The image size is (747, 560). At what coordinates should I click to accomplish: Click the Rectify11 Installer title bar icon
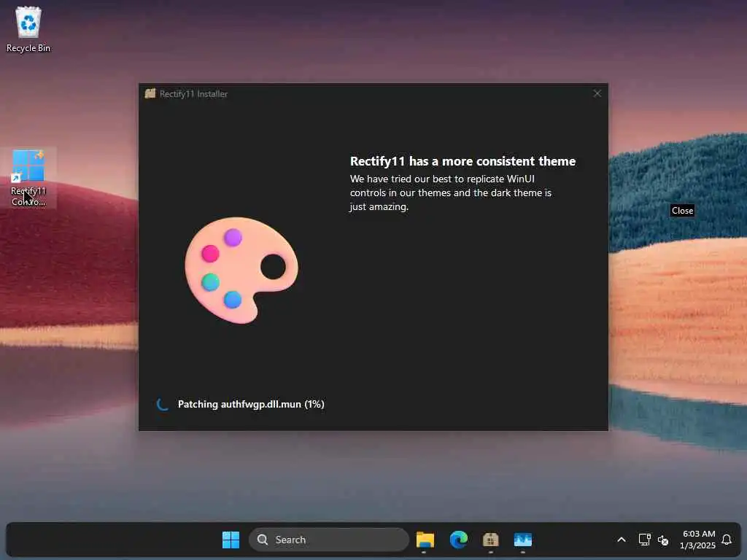pyautogui.click(x=150, y=93)
